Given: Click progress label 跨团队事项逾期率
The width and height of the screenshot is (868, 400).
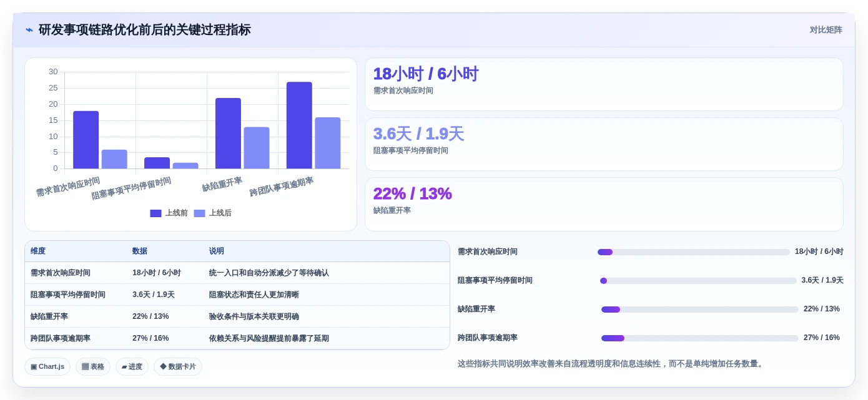Looking at the screenshot, I should click(x=488, y=338).
